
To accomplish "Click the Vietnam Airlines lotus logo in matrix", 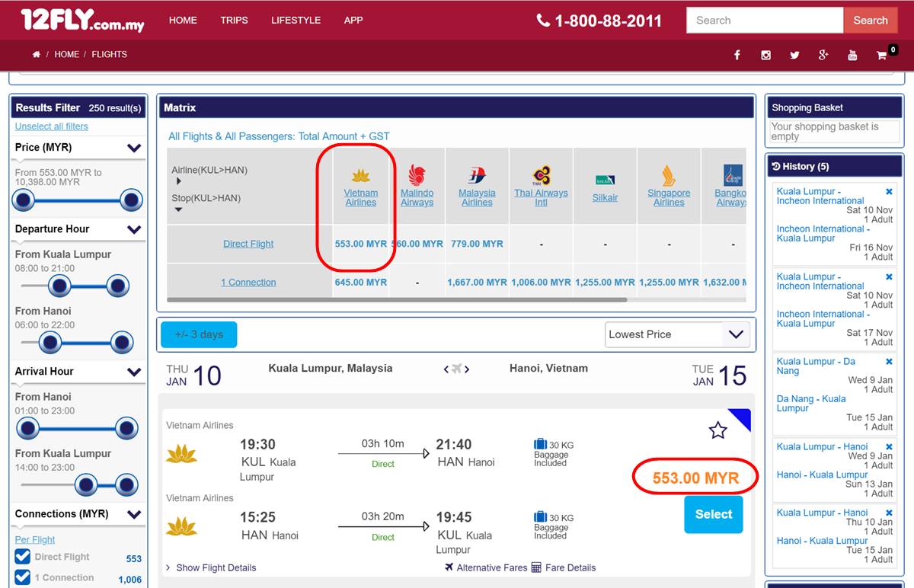I will tap(360, 176).
